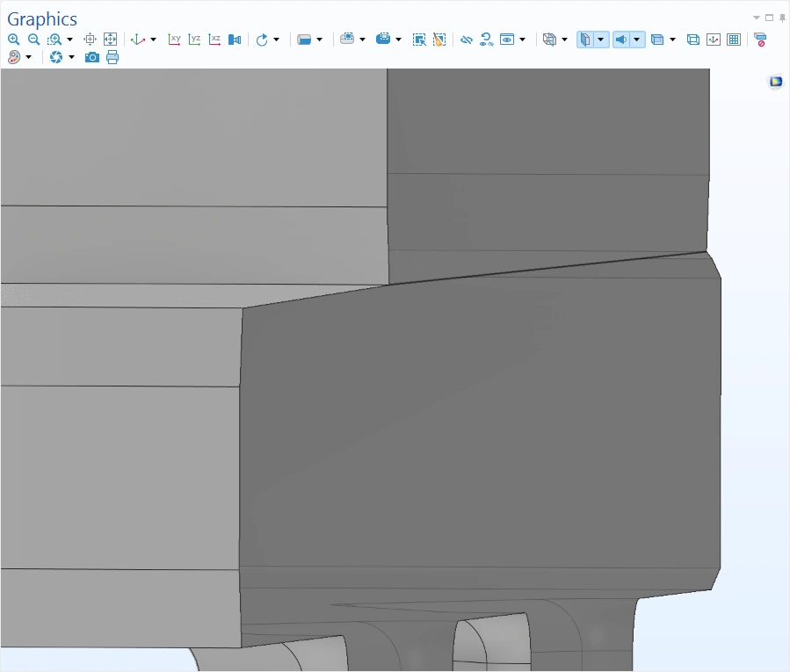Toggle the axis orientation display button
The height and width of the screenshot is (672, 790).
pos(714,40)
